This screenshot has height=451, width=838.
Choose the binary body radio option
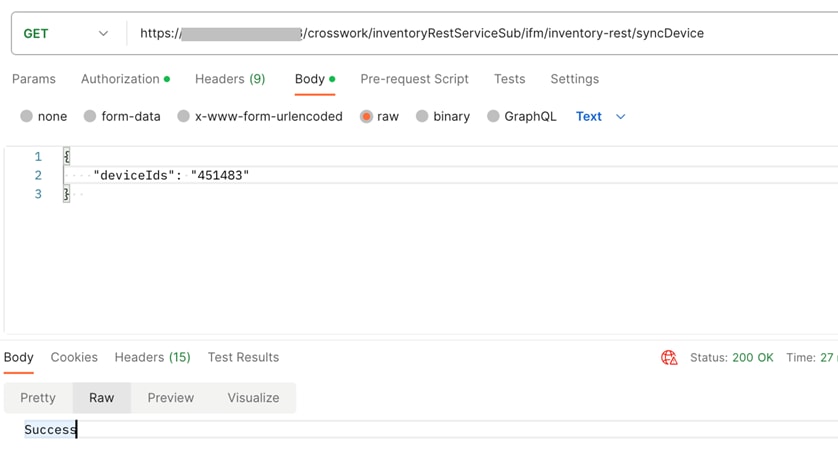tap(422, 117)
